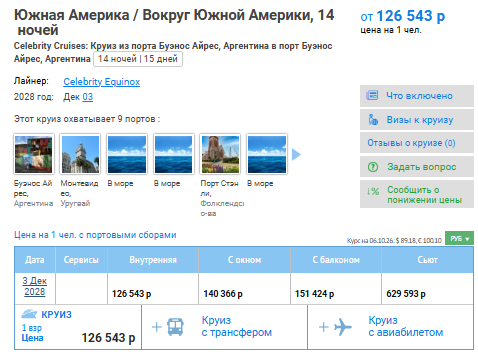Open the sea thumbnail right of Port Stanley

tap(267, 154)
